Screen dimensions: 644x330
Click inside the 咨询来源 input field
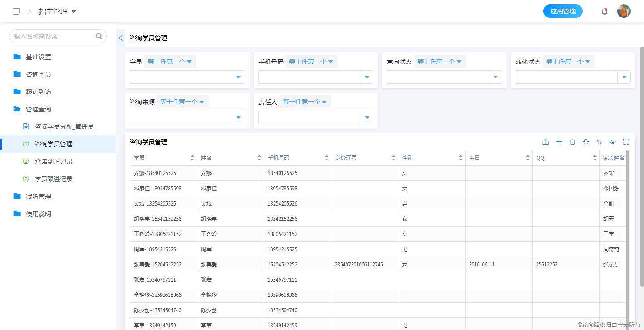(x=179, y=117)
